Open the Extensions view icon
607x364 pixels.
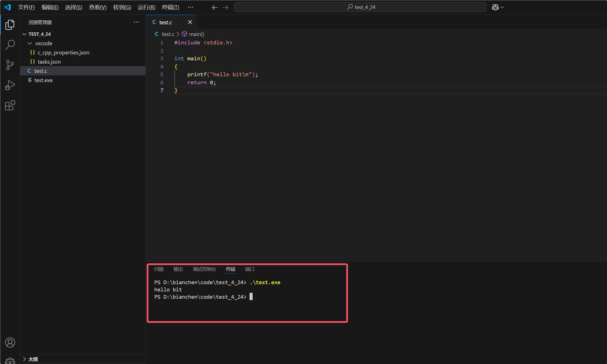(x=10, y=106)
